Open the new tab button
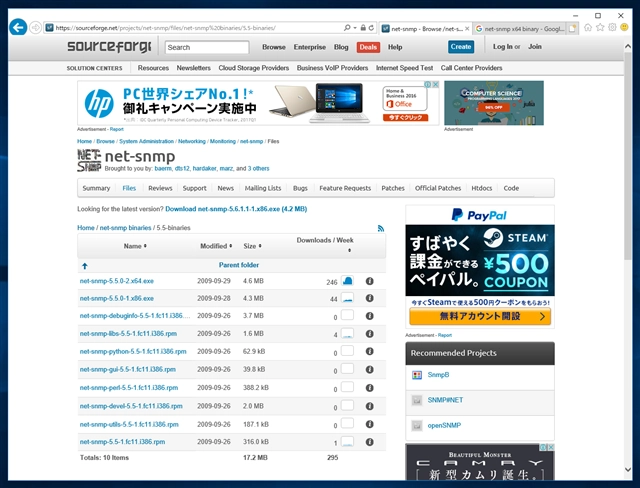 pyautogui.click(x=573, y=28)
